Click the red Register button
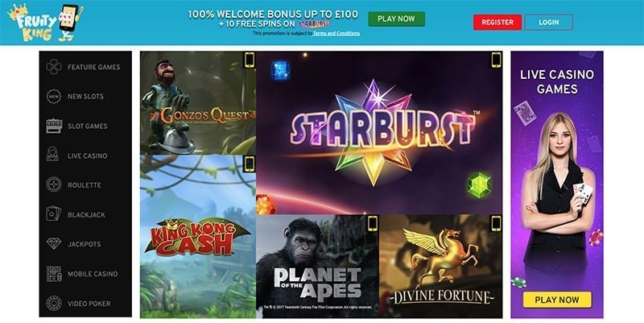Image resolution: width=644 pixels, height=323 pixels. (x=497, y=23)
